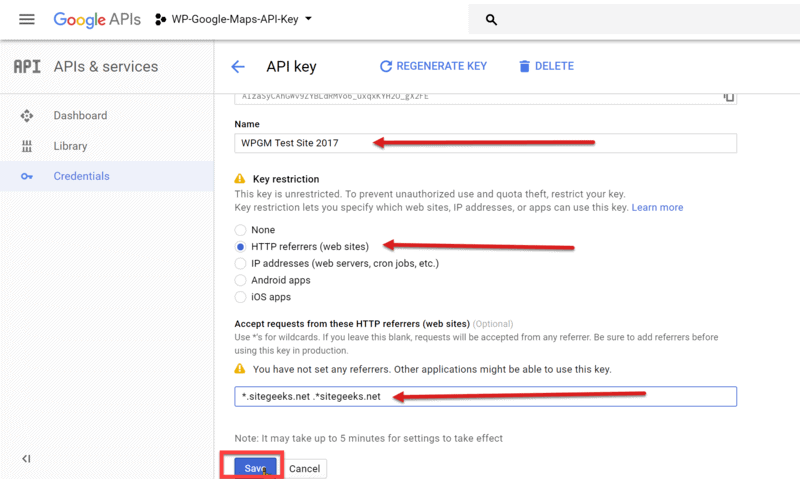Click the Library icon
The height and width of the screenshot is (479, 800).
pyautogui.click(x=27, y=146)
